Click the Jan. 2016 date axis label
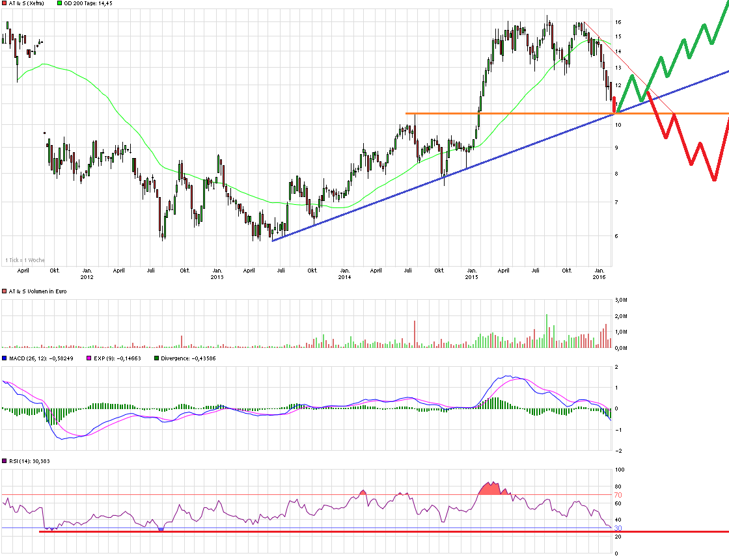The image size is (729, 560). click(599, 273)
